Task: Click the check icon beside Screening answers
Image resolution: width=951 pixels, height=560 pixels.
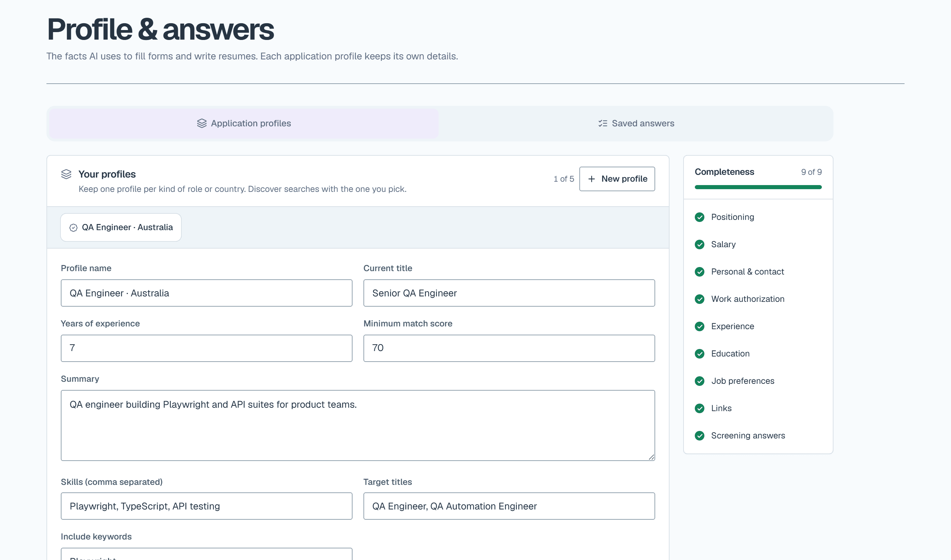Action: pos(700,435)
